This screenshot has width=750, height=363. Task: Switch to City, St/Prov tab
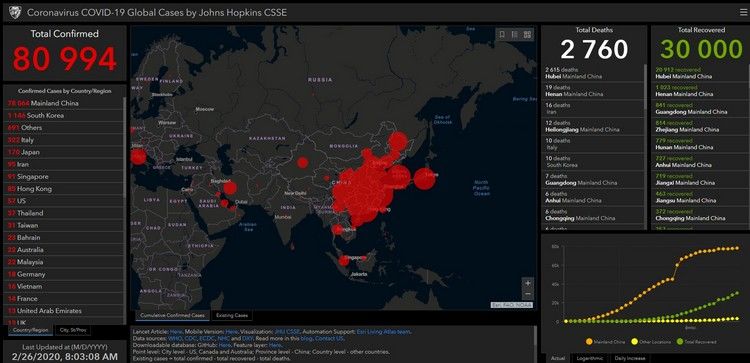pyautogui.click(x=73, y=330)
